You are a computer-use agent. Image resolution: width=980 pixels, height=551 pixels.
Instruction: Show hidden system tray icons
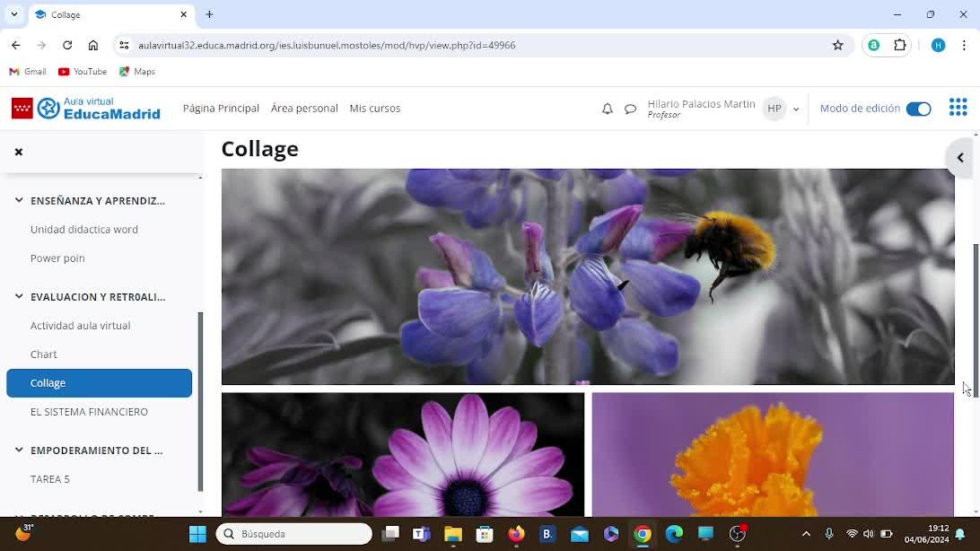[806, 534]
